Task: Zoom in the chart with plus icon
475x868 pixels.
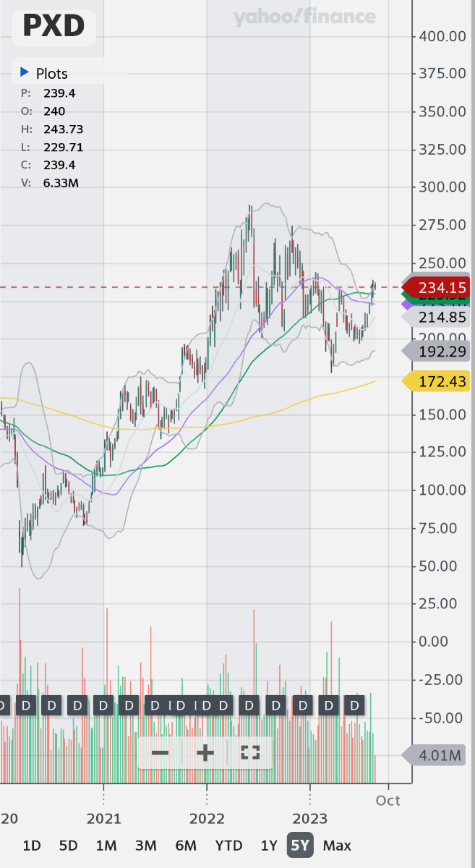Action: click(205, 753)
